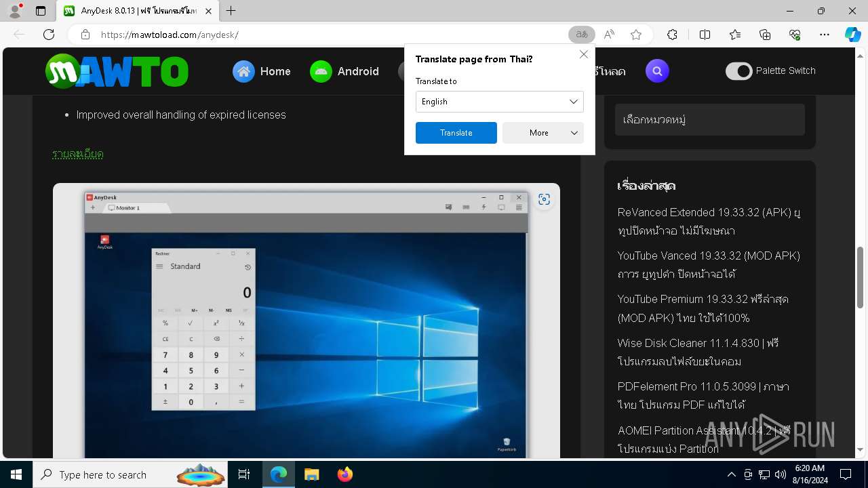
Task: Open Edge Settings and more menu
Action: click(x=825, y=35)
